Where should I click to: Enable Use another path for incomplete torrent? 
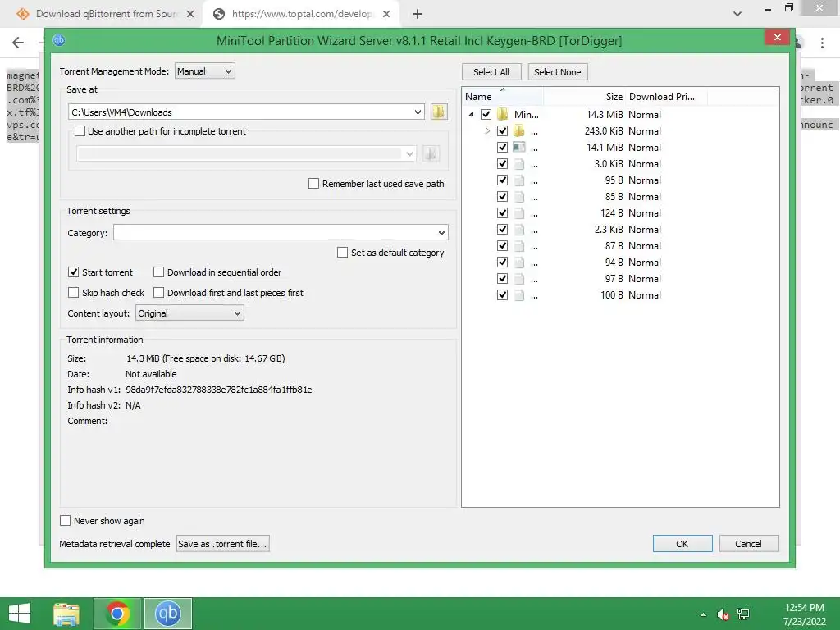click(80, 130)
